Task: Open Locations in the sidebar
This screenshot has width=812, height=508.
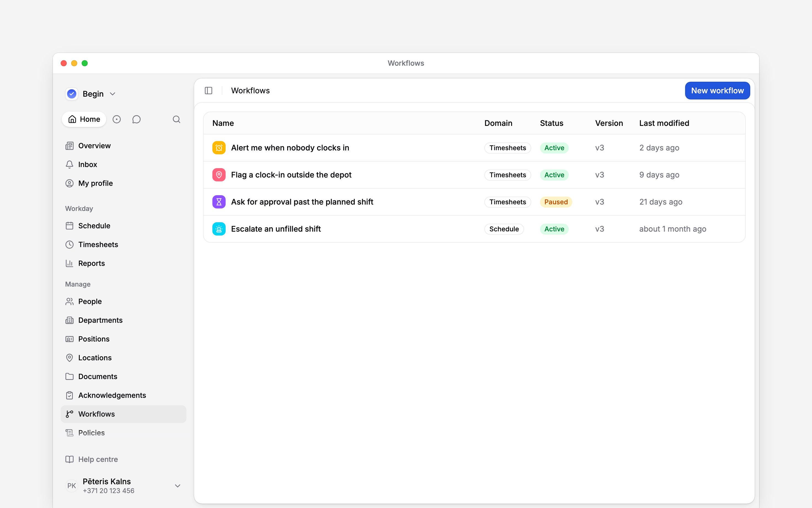Action: (124, 358)
